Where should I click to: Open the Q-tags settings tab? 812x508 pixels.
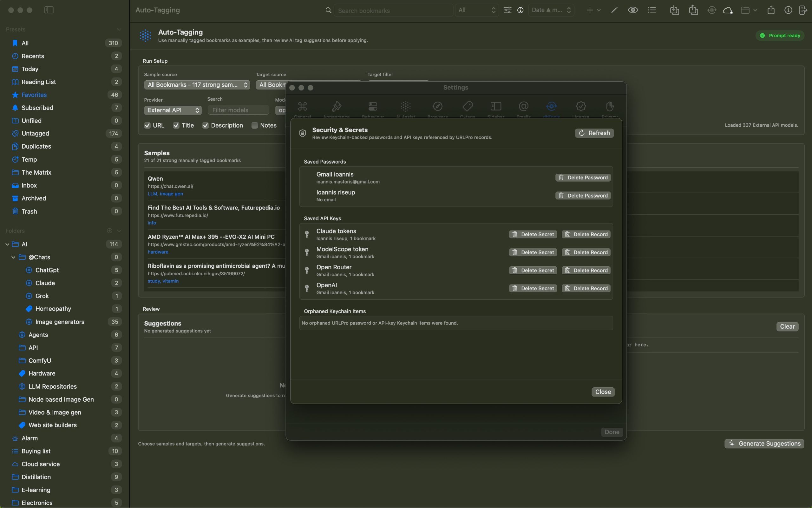coord(468,109)
